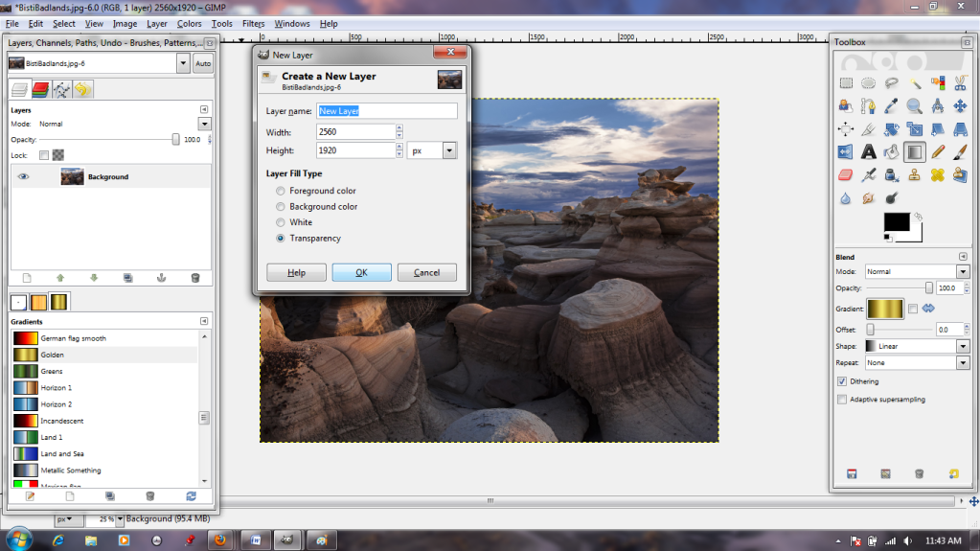Select the Move tool
The height and width of the screenshot is (551, 980).
[x=960, y=106]
